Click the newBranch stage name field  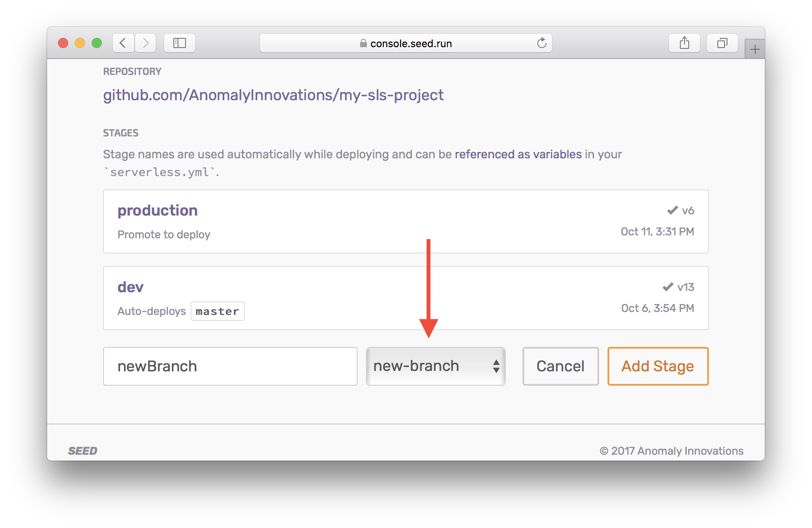click(x=230, y=366)
